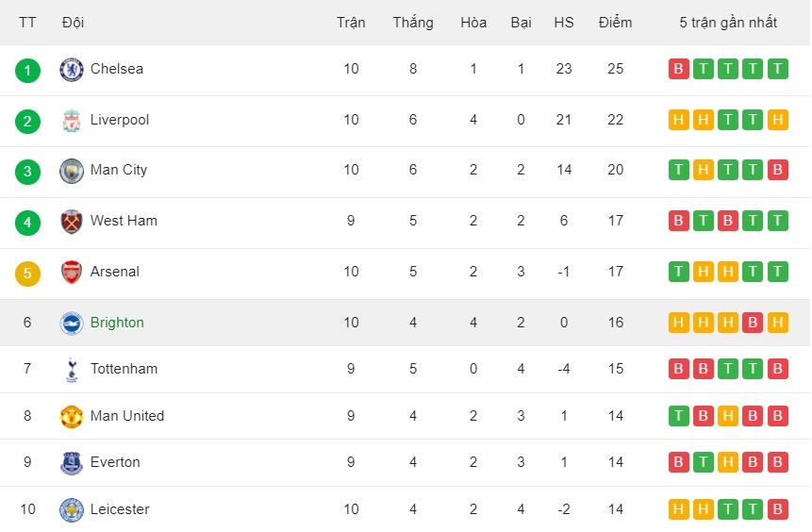Open the Brighton team name link
This screenshot has height=532, width=812.
coord(117,323)
